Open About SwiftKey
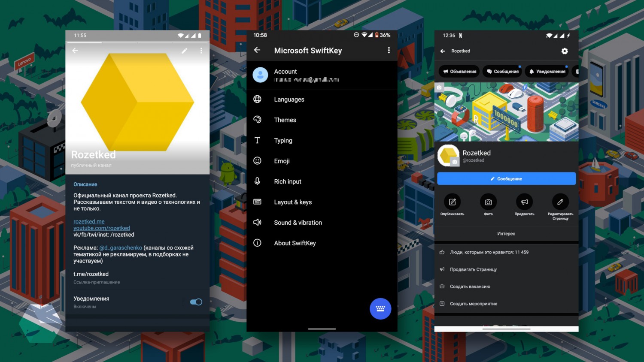 point(322,243)
